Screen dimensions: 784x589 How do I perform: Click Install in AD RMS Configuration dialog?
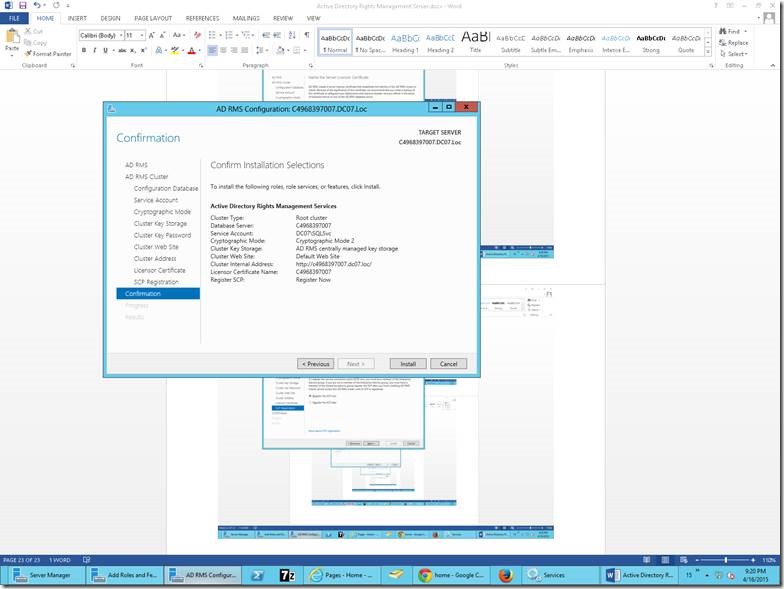tap(408, 364)
